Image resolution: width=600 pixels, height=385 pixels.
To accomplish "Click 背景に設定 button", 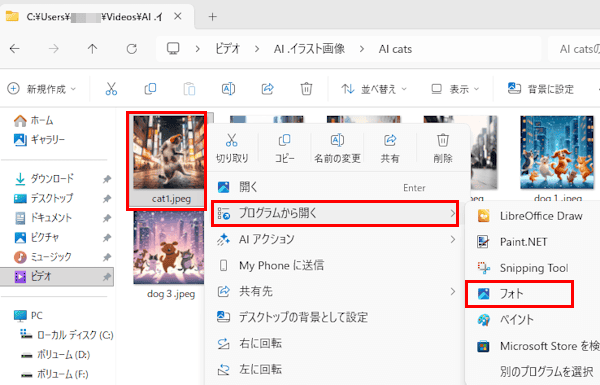I will click(541, 89).
